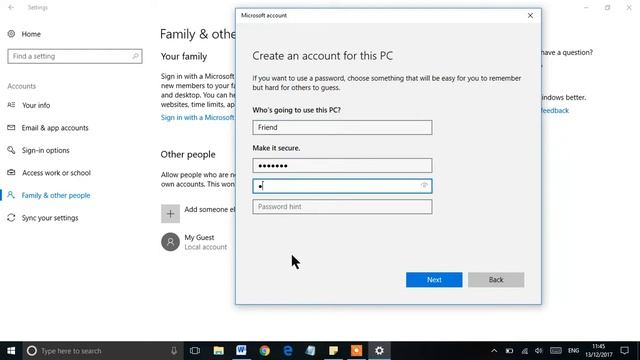
Task: Click the username field containing Friend
Action: (342, 127)
